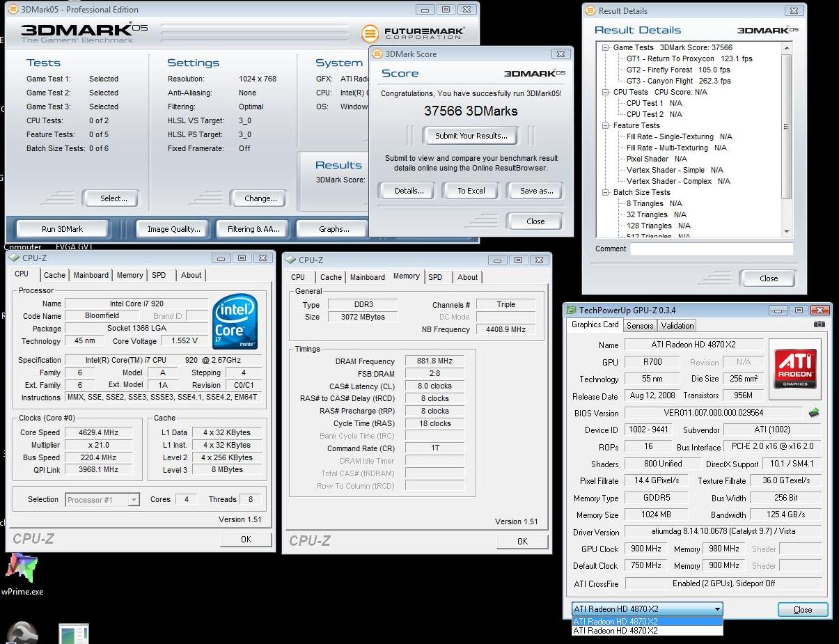The width and height of the screenshot is (839, 644).
Task: Click the wrench tool desktop icon at bottom
Action: click(x=22, y=633)
